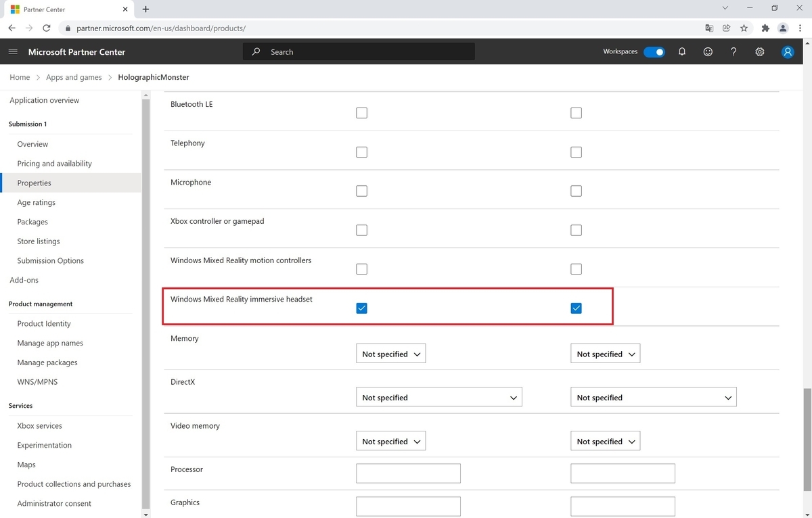Focus the first Processor text field

tap(409, 473)
